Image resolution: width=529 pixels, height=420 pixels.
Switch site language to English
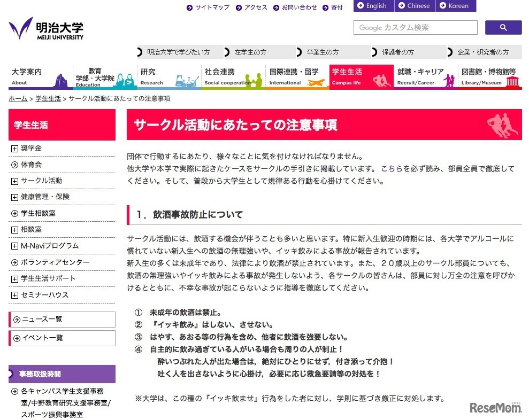pyautogui.click(x=373, y=6)
